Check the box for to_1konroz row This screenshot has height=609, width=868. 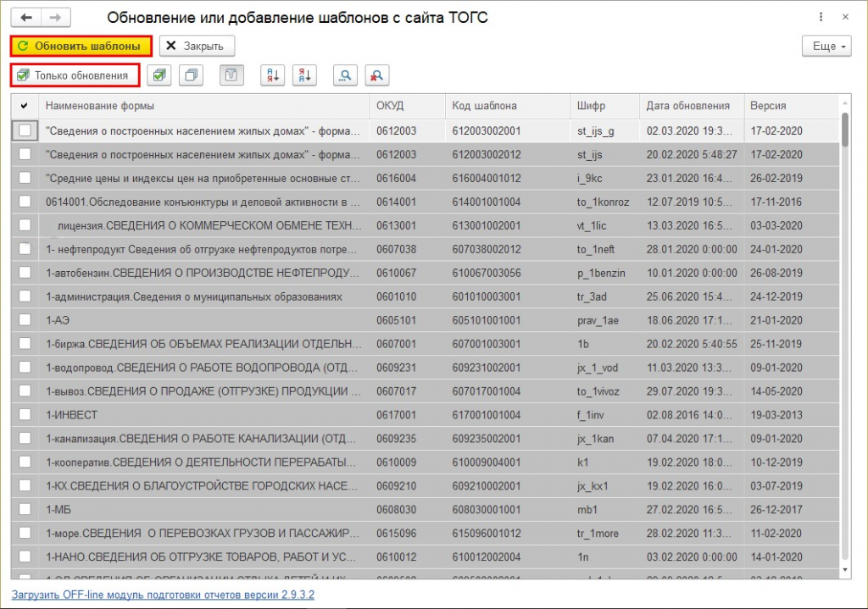click(x=25, y=202)
